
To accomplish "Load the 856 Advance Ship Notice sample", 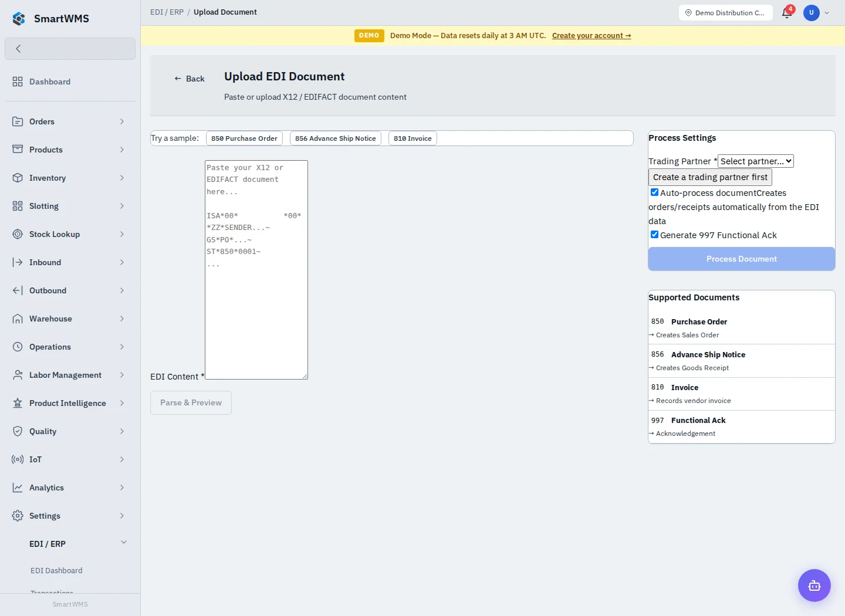I will (336, 138).
